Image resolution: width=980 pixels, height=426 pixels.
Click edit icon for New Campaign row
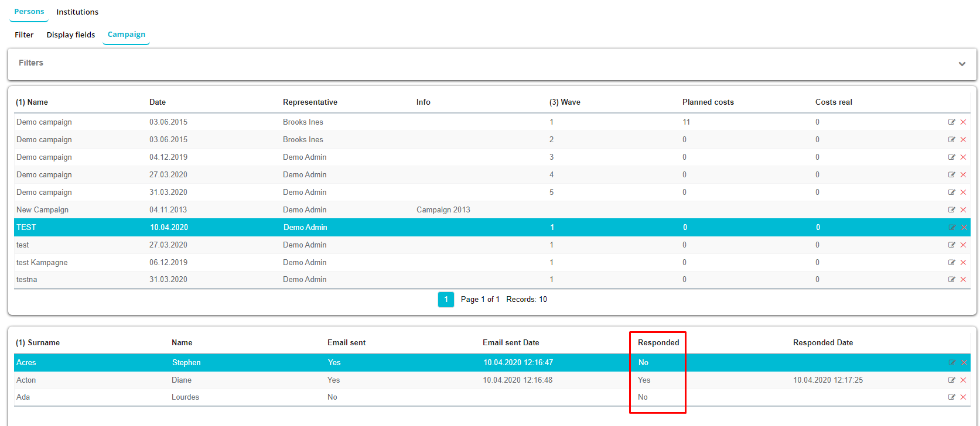[x=951, y=210]
